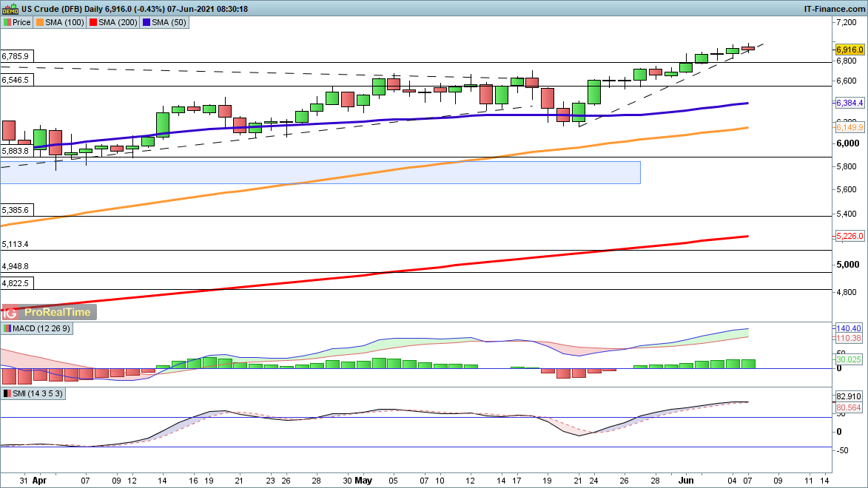Click the ProRealTime watermark text

[x=58, y=312]
